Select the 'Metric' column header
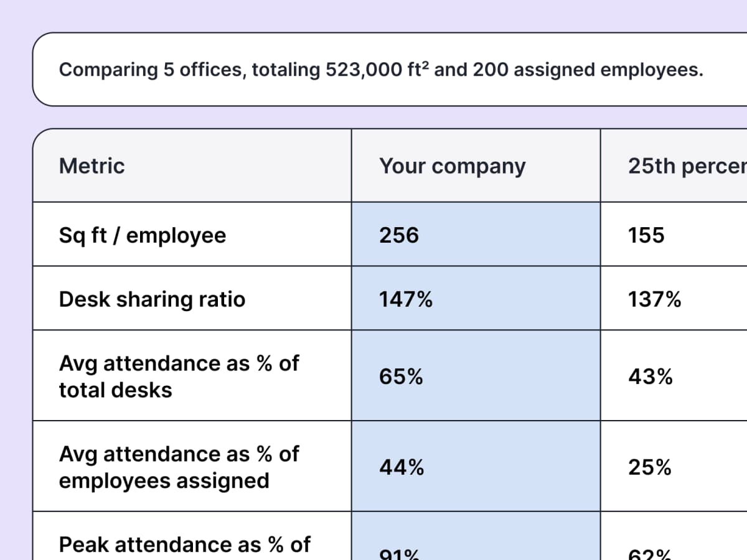747x560 pixels. (x=92, y=166)
